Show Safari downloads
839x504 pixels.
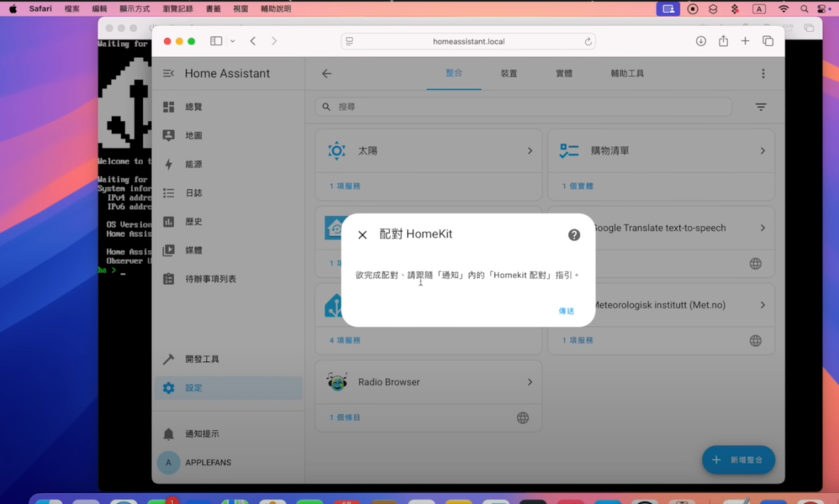(701, 41)
